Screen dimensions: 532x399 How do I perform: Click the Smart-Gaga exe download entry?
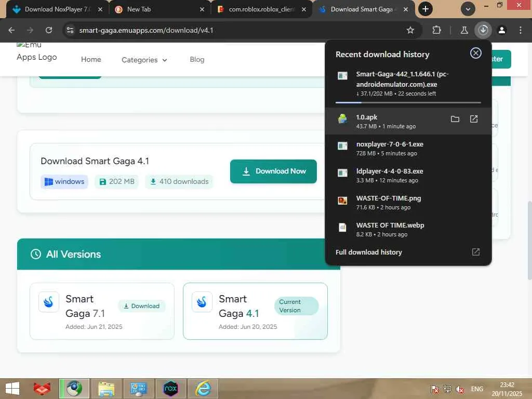pyautogui.click(x=408, y=84)
